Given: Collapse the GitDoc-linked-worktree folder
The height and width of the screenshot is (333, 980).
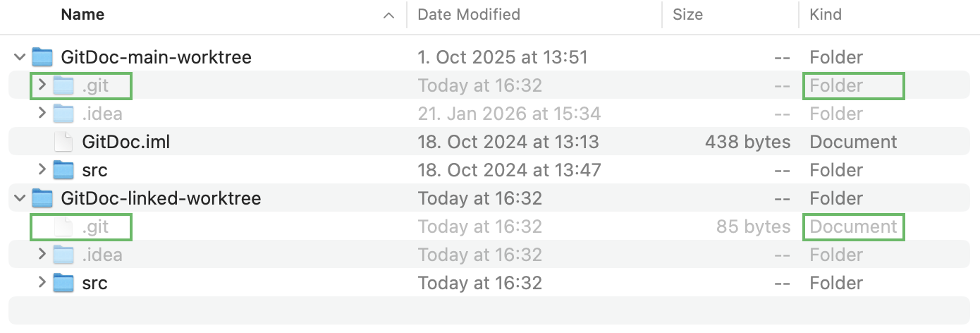Looking at the screenshot, I should pyautogui.click(x=20, y=198).
